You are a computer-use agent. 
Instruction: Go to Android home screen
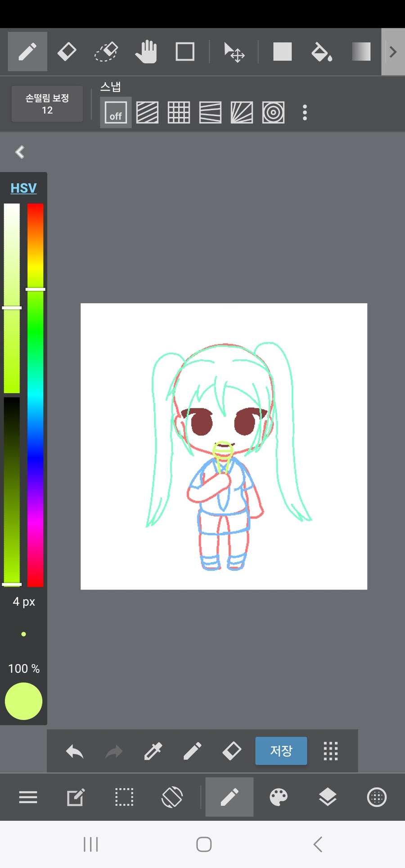(x=204, y=844)
